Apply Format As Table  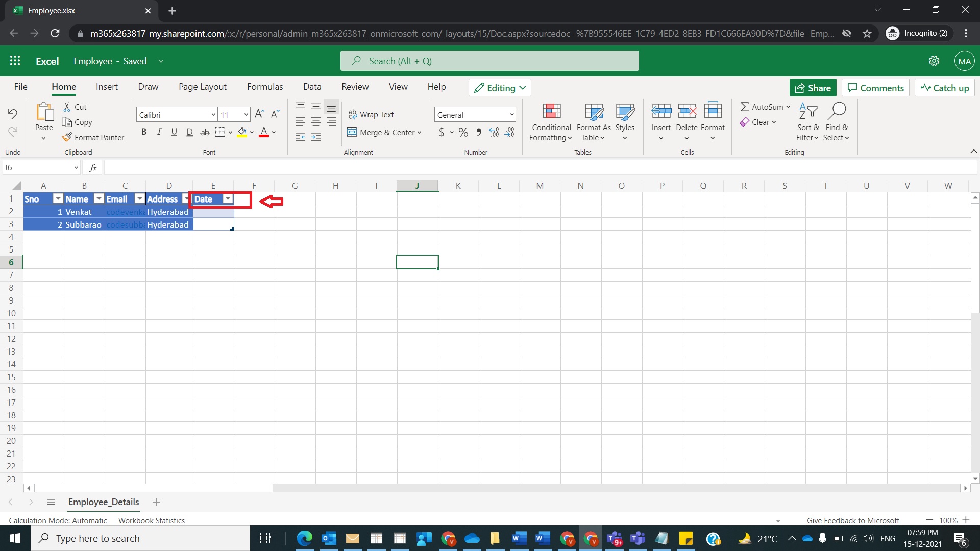point(593,121)
